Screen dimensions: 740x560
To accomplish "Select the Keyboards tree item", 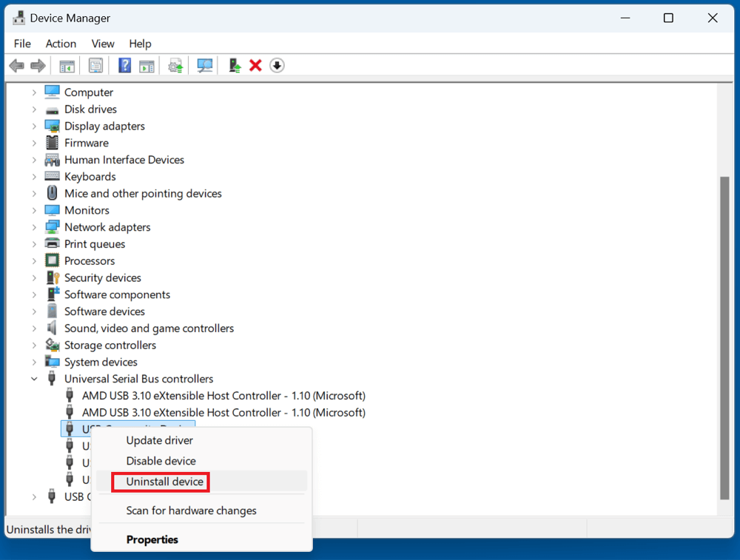I will click(x=90, y=176).
